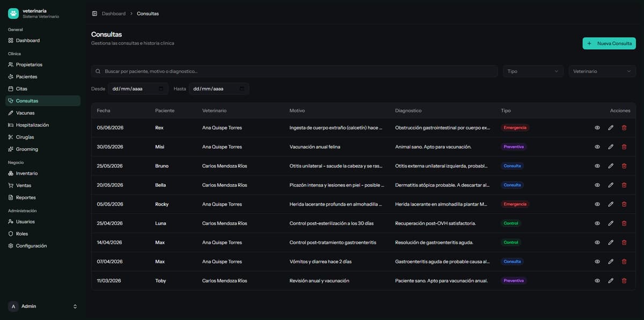Click the edit pencil icon for Rex's consultation
The height and width of the screenshot is (320, 644).
pos(611,128)
